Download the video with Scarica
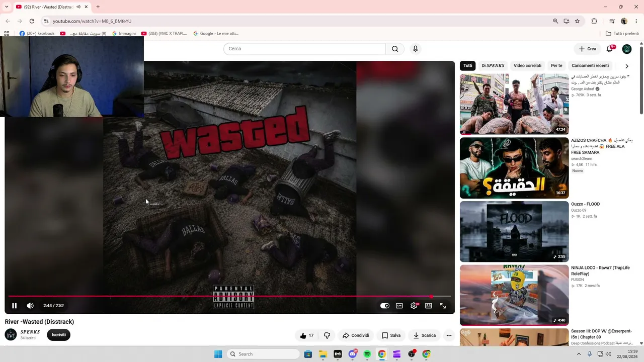The height and width of the screenshot is (362, 644). point(424,335)
